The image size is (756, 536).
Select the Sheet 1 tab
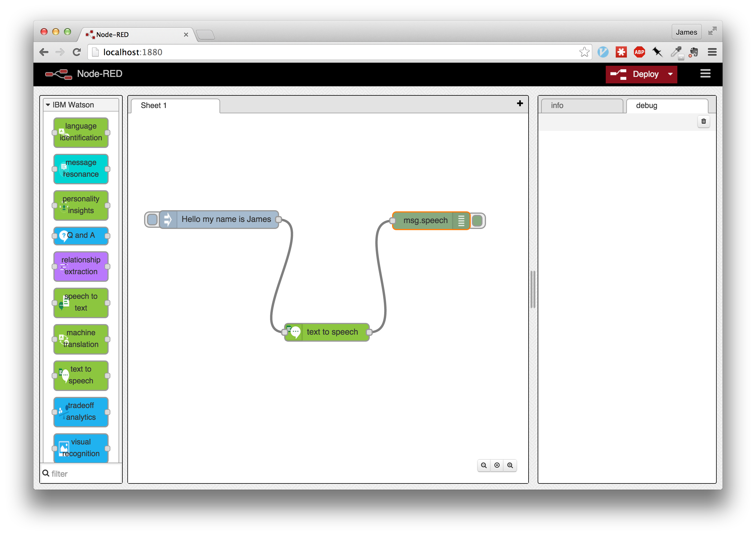(175, 106)
